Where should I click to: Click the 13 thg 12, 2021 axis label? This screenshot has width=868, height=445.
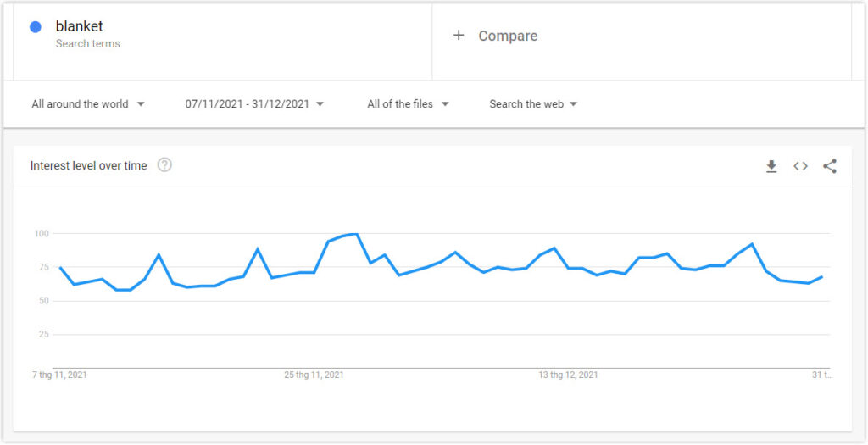(x=568, y=375)
